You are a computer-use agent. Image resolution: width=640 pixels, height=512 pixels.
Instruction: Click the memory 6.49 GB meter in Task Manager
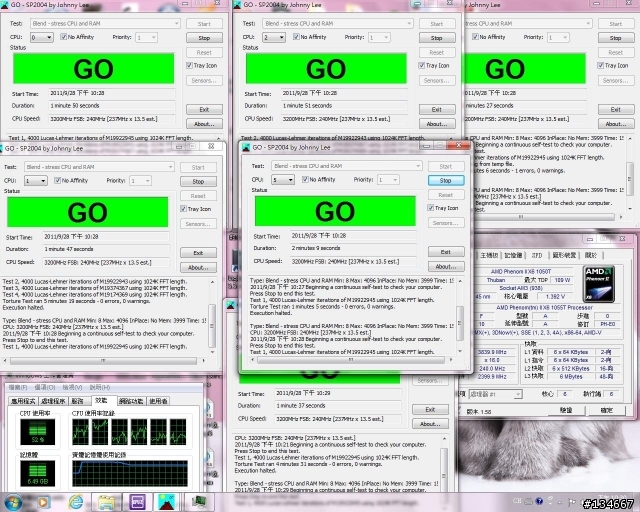tap(38, 474)
